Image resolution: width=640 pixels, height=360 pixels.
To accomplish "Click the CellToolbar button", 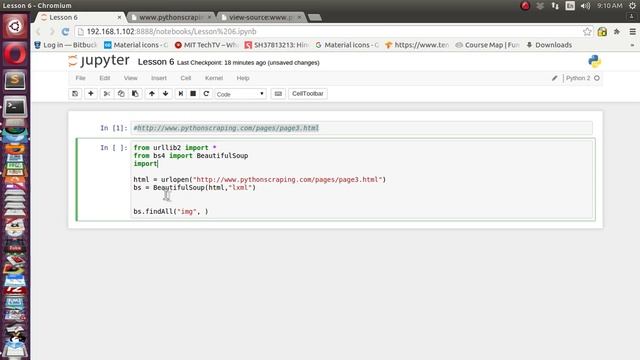I will coord(308,93).
